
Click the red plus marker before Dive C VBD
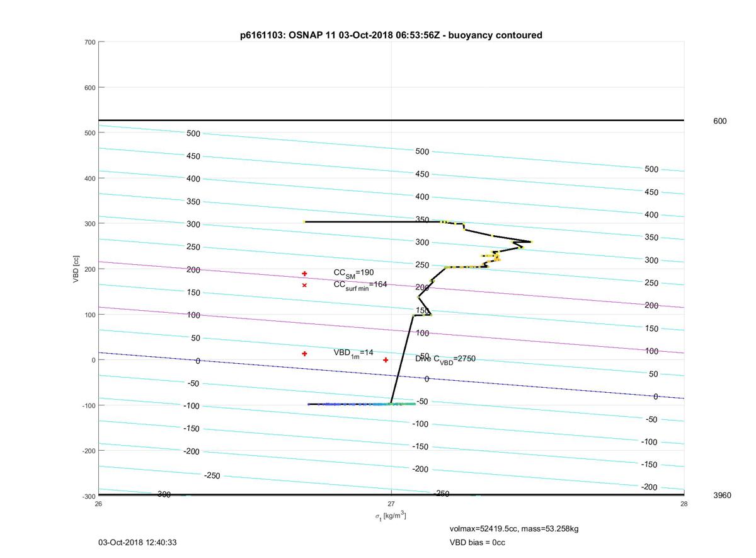point(386,360)
